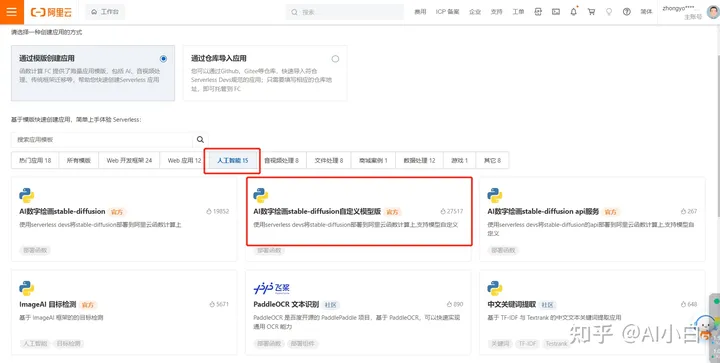Click the template search magnifier button
The image size is (720, 363).
click(200, 140)
